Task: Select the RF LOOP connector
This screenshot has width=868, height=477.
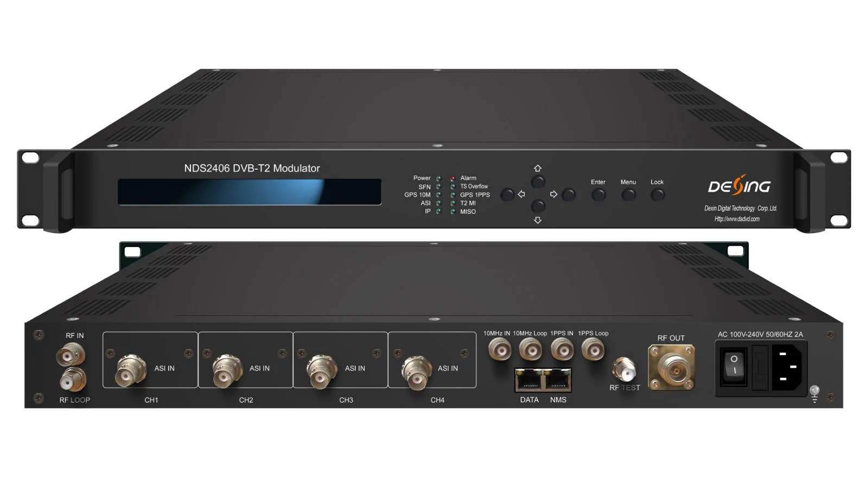Action: click(x=73, y=381)
